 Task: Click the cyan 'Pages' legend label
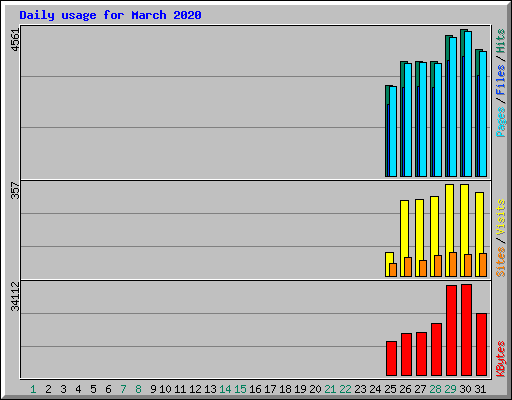point(500,122)
